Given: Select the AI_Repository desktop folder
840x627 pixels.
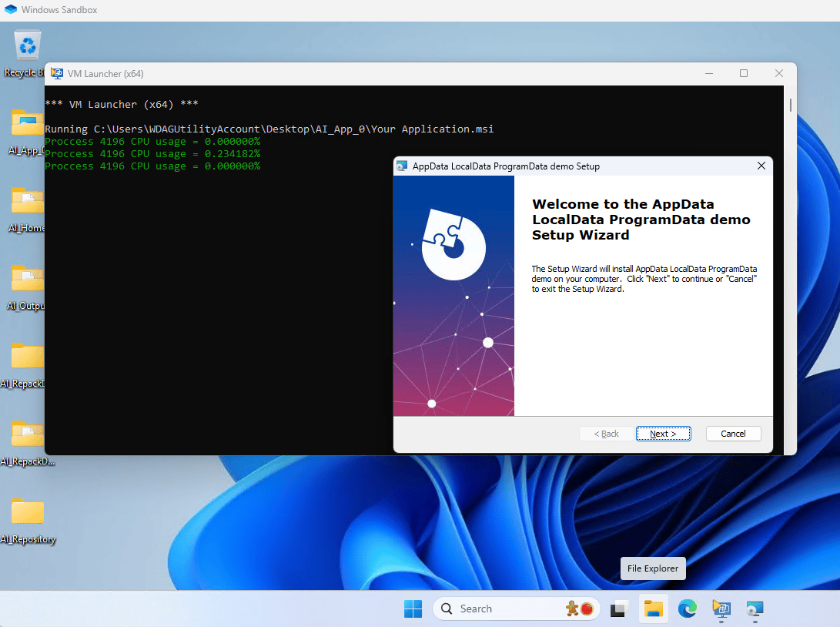Looking at the screenshot, I should [28, 521].
